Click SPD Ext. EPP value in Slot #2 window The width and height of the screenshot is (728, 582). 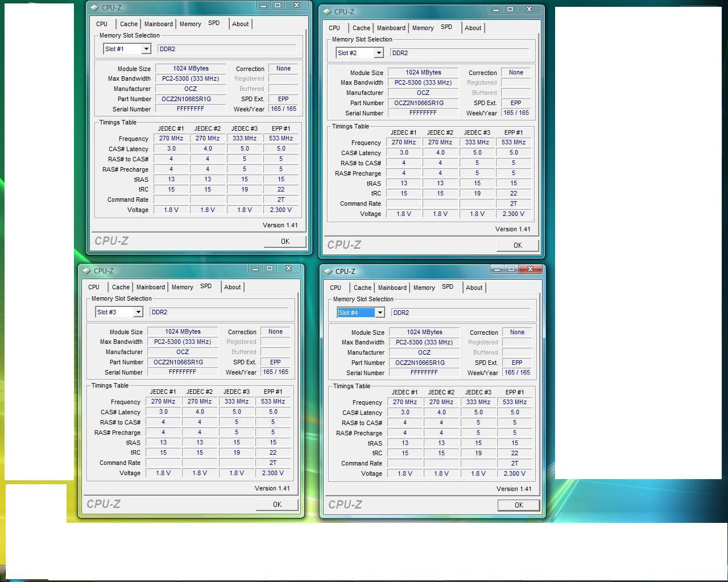(516, 103)
